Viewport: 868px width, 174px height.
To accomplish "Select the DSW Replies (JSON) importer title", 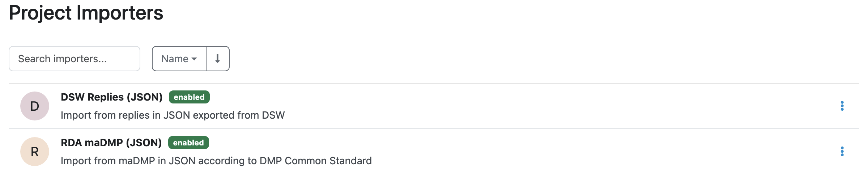I will tap(111, 97).
